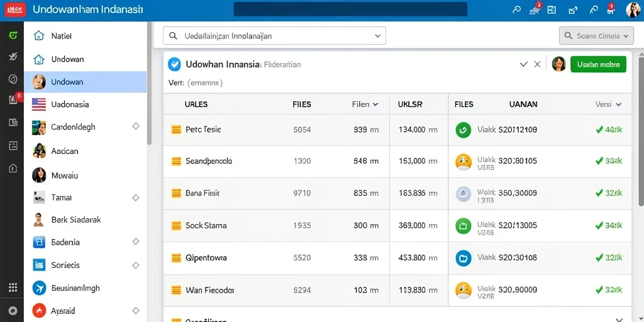Screen dimensions: 644x322
Task: Click the blue verified badge beside Udowhan Innansia
Action: (175, 64)
